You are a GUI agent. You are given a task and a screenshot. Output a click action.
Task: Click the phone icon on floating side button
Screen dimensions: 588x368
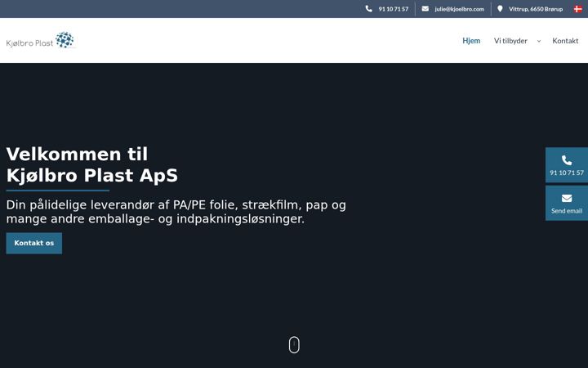click(x=567, y=160)
